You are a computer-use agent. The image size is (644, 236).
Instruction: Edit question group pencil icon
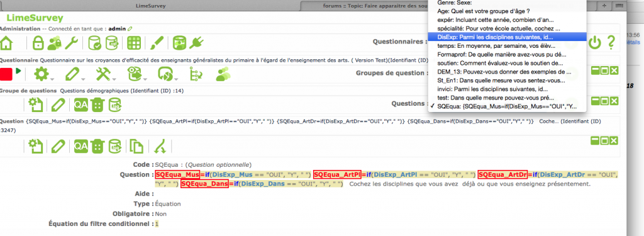click(58, 106)
